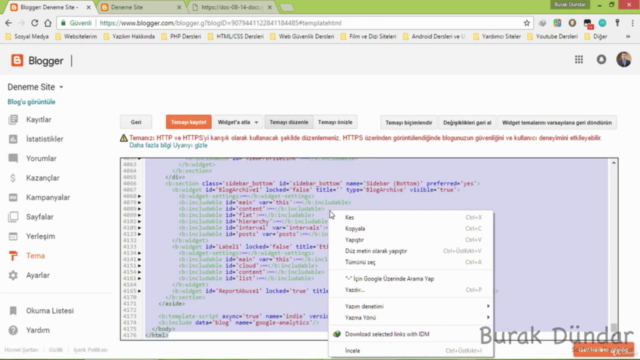Choose Download selected links with IDM
The image size is (640, 360).
[411, 334]
